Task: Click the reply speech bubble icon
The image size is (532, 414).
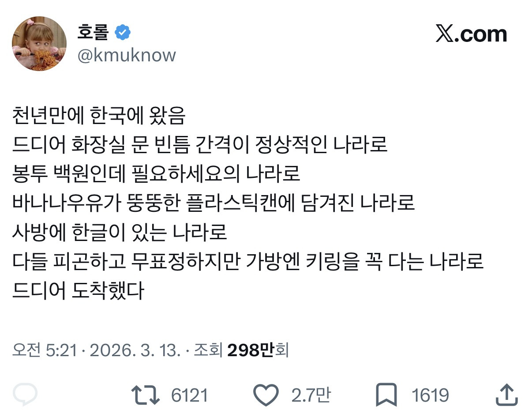Action: 25,394
